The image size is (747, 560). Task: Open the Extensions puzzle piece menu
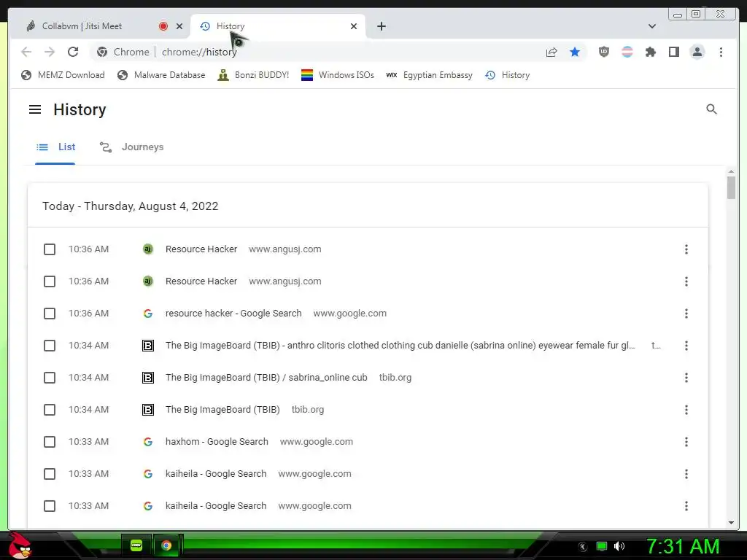pyautogui.click(x=650, y=52)
